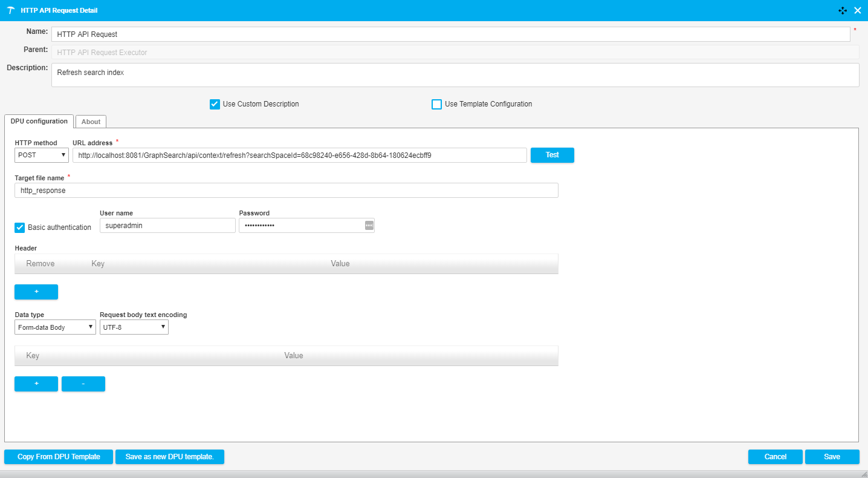
Task: Add a new header row with plus button
Action: [36, 292]
